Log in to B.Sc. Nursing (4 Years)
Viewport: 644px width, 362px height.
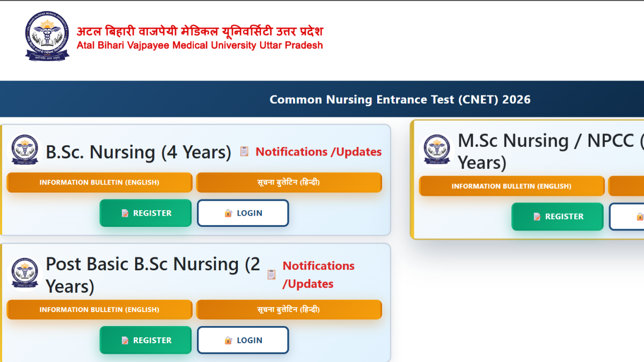tap(243, 213)
